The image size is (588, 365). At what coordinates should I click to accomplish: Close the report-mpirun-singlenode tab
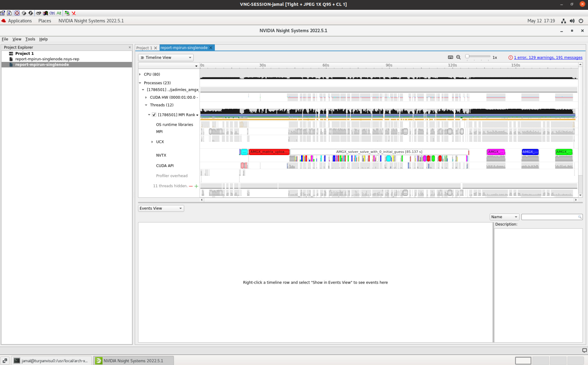(211, 48)
